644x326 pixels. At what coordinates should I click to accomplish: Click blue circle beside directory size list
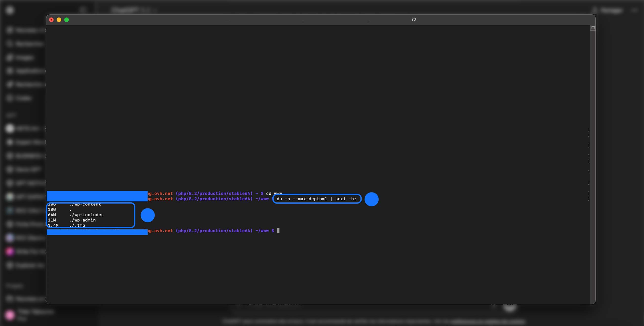148,215
